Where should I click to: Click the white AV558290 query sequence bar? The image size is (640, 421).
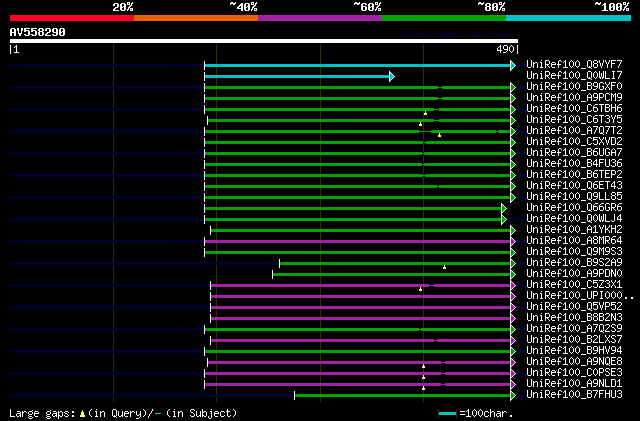pos(264,41)
